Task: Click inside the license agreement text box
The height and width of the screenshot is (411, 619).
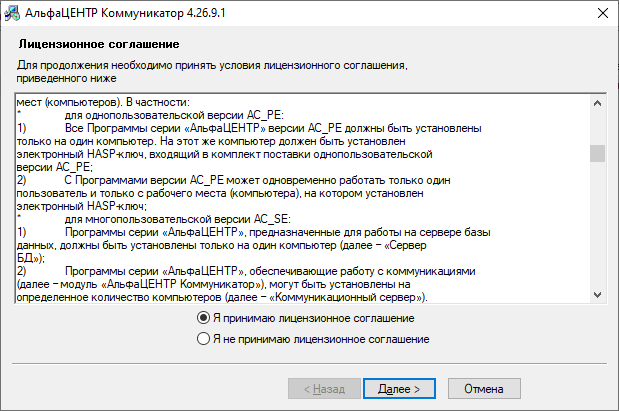Action: (x=300, y=200)
